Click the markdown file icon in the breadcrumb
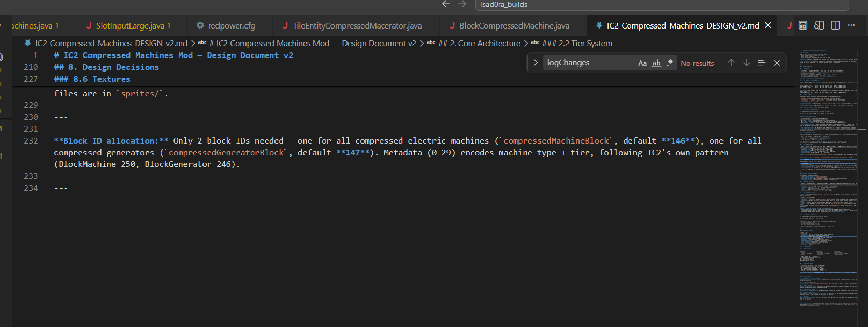This screenshot has height=327, width=868. [27, 44]
